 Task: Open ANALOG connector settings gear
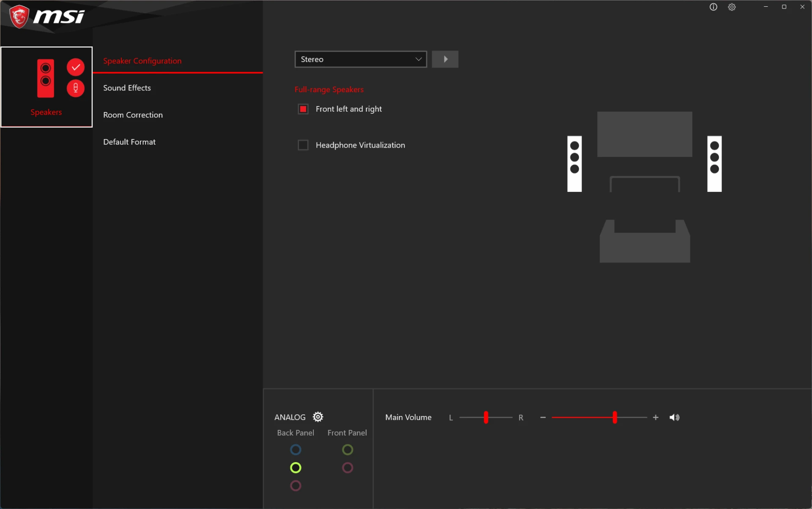coord(318,417)
